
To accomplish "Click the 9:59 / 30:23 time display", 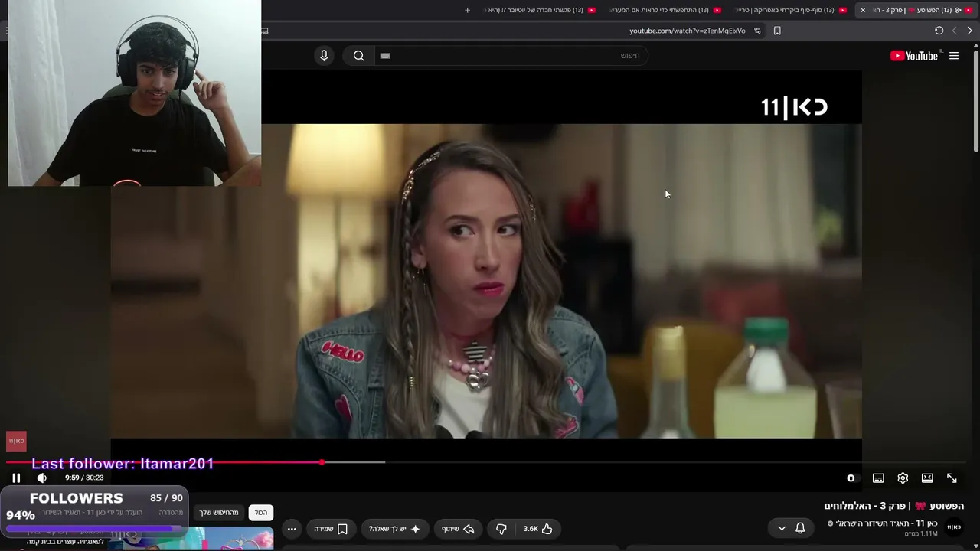I will pos(84,478).
